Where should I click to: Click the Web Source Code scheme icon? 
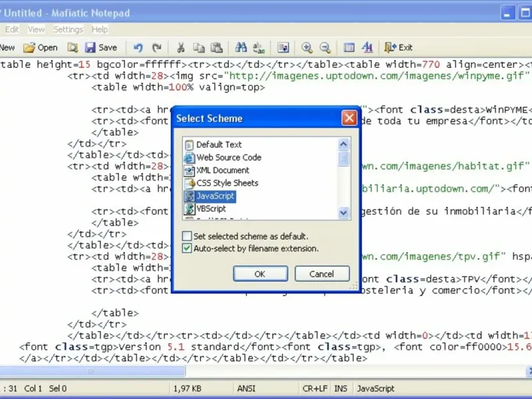[190, 158]
